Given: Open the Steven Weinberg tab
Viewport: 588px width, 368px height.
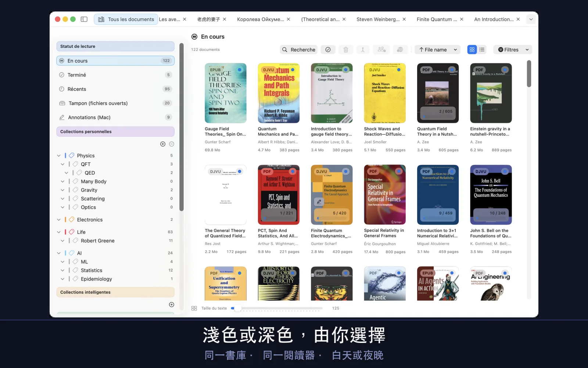Looking at the screenshot, I should 378,19.
